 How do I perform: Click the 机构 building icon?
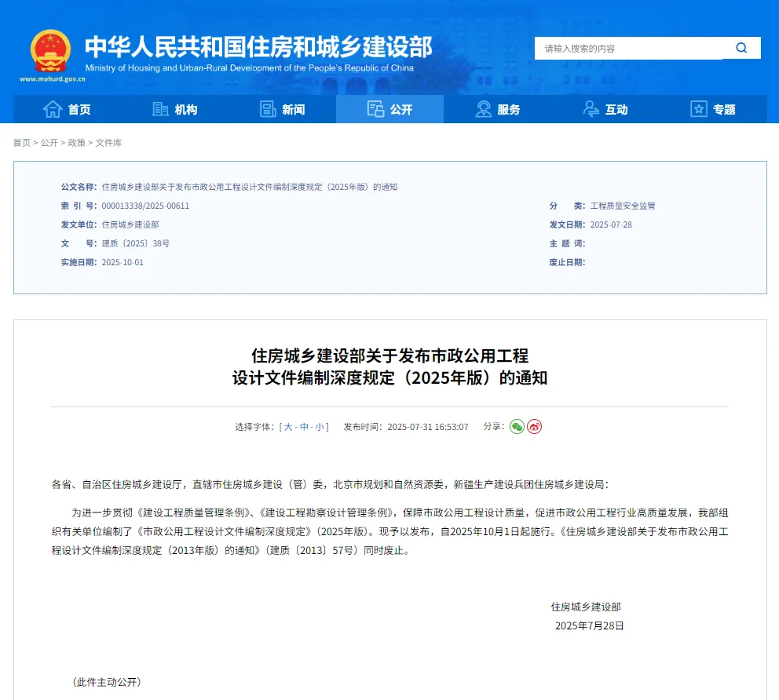160,109
